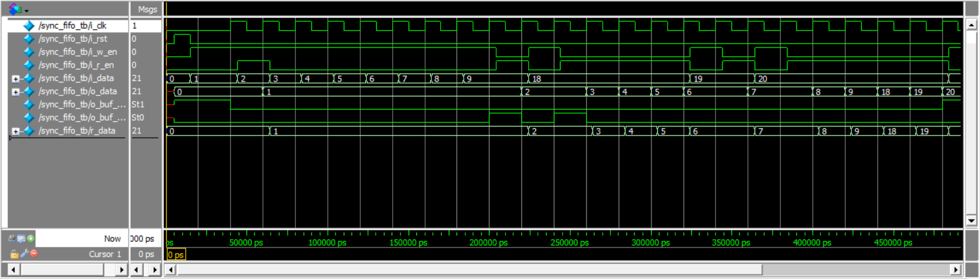The width and height of the screenshot is (980, 279).
Task: Remove Cursor 1 with the red minus icon
Action: pos(34,253)
